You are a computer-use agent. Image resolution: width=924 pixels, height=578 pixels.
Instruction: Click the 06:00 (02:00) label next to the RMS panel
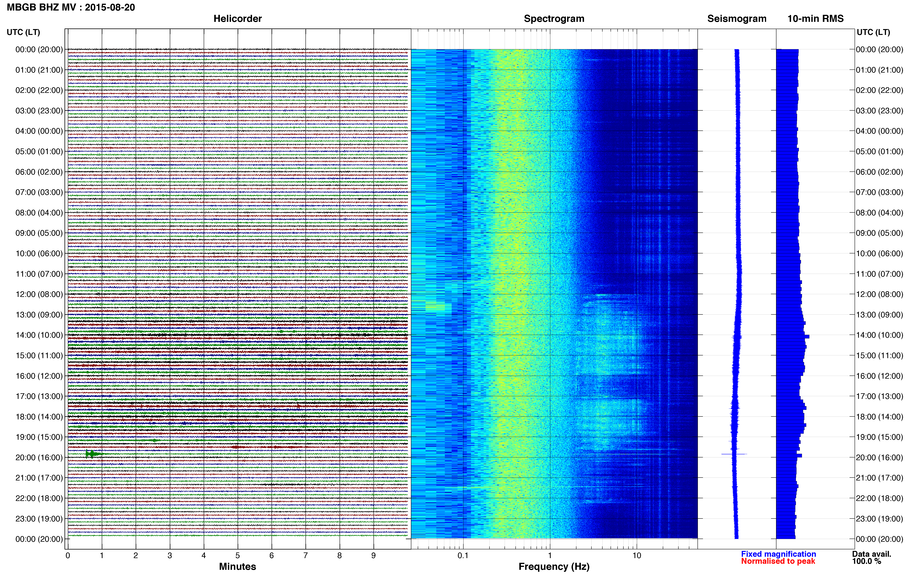879,172
